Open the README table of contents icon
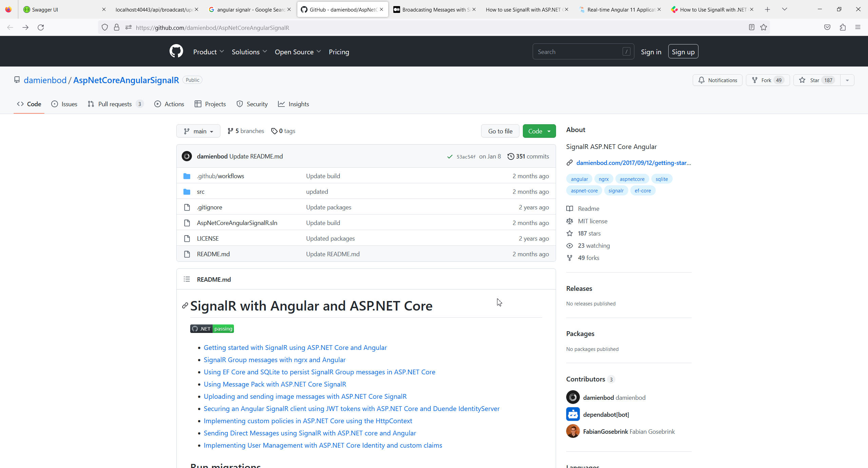 tap(186, 279)
